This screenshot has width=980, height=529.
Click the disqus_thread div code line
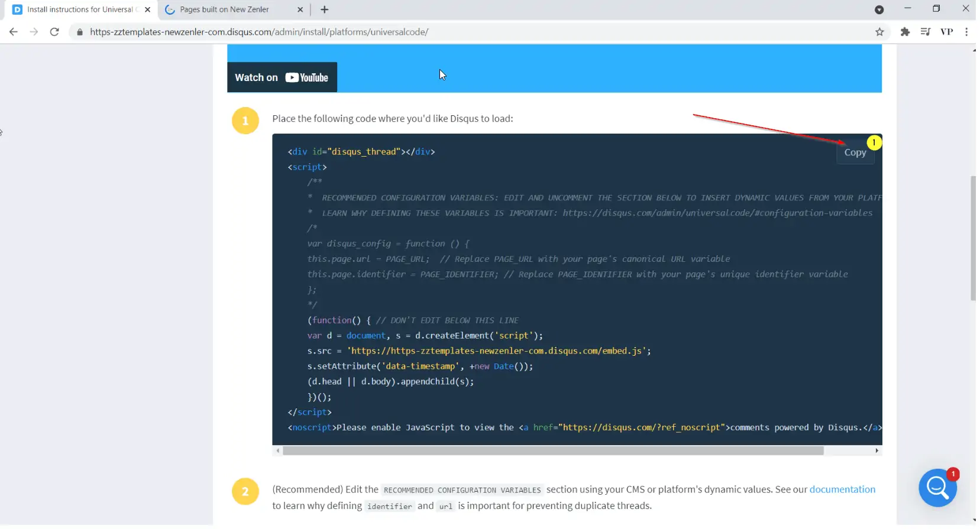tap(361, 152)
